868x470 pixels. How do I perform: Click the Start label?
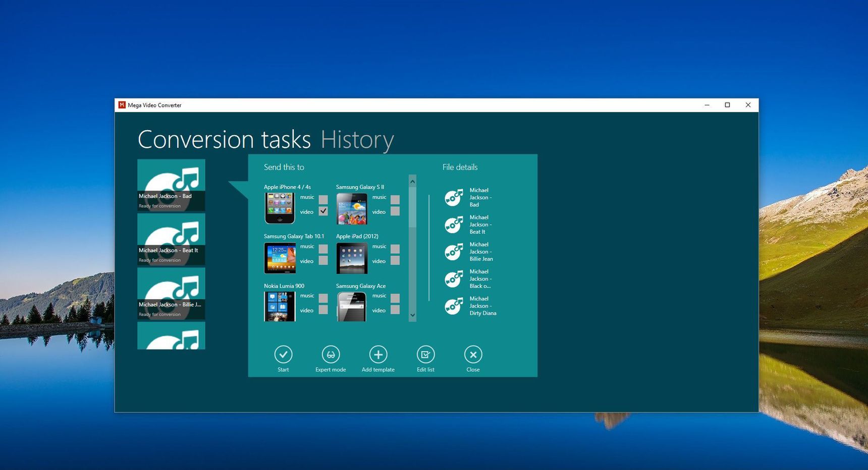click(283, 370)
